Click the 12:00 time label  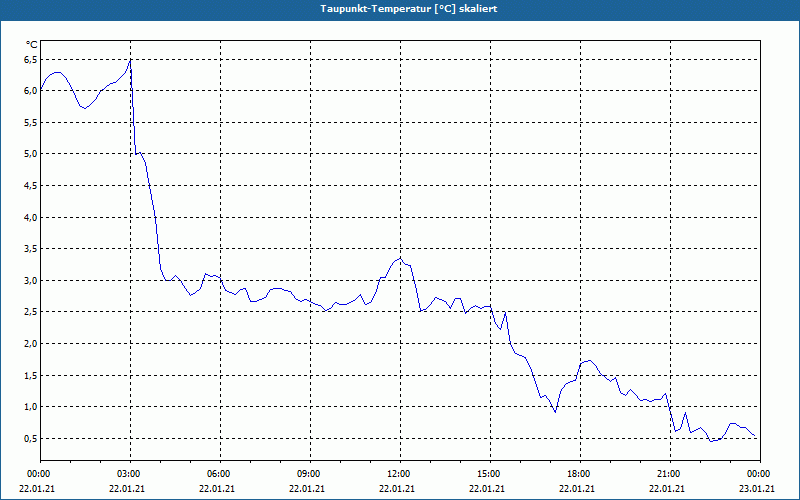[x=401, y=474]
